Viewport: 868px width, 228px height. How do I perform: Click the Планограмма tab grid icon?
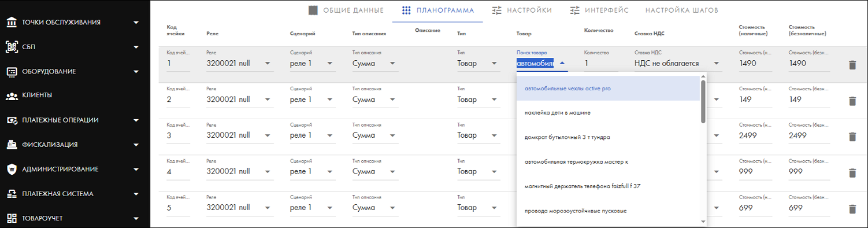click(406, 10)
